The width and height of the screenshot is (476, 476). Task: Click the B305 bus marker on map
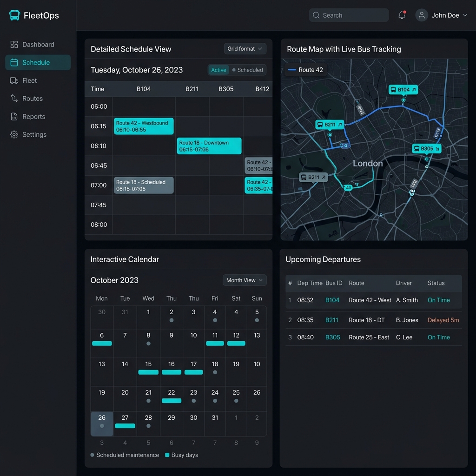[426, 149]
